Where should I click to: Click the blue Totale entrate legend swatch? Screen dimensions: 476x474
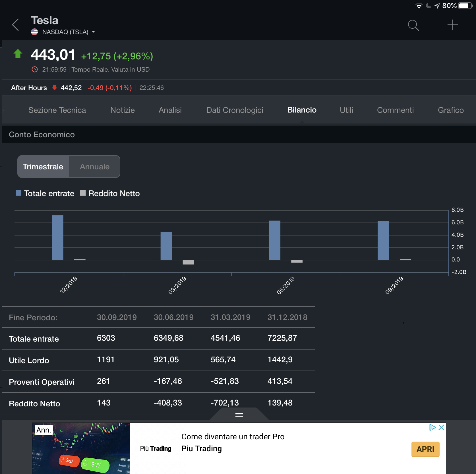(18, 193)
